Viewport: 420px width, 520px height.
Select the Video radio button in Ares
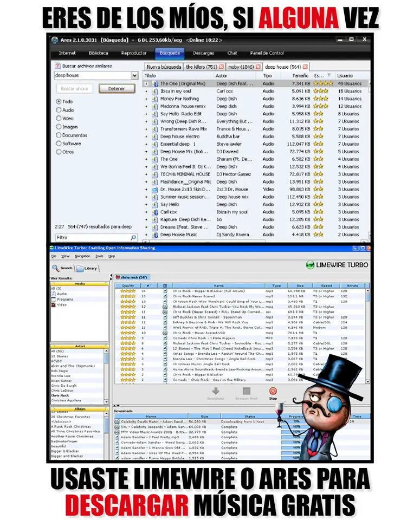(59, 118)
